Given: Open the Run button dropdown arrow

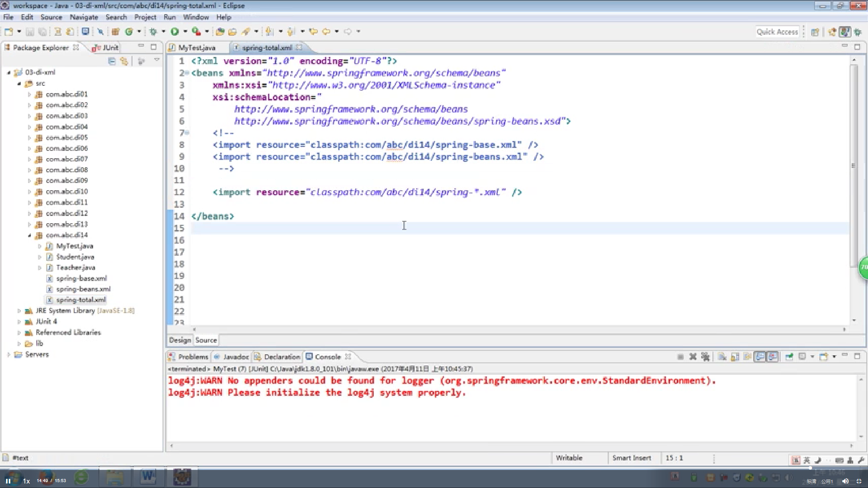Looking at the screenshot, I should click(185, 32).
